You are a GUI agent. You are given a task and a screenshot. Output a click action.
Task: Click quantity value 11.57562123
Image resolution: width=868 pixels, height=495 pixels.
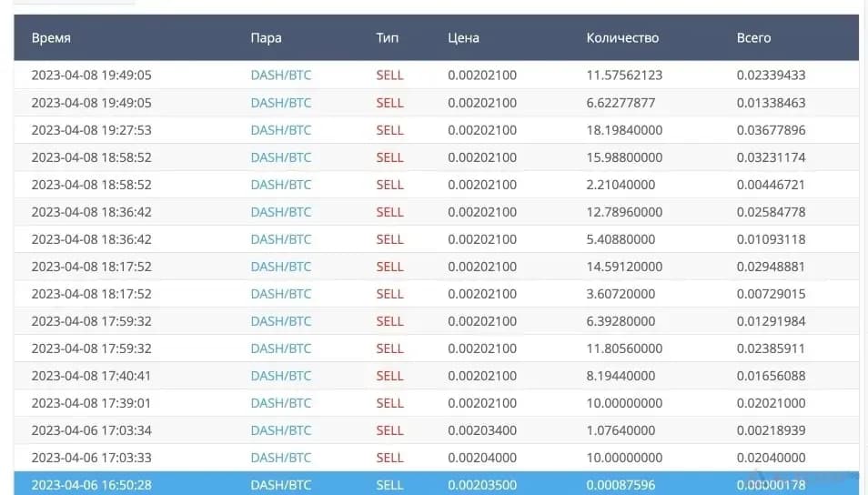pos(624,76)
